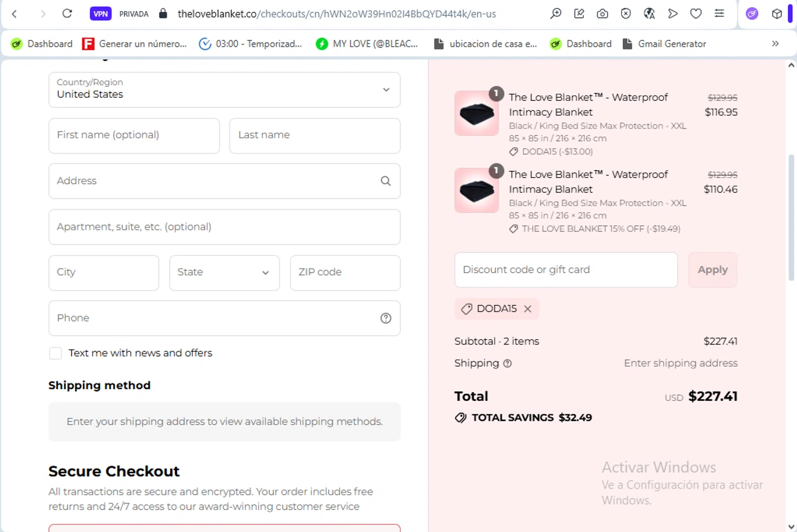Screen dimensions: 797x532
Task: Go back using the browser back arrow
Action: (x=14, y=14)
